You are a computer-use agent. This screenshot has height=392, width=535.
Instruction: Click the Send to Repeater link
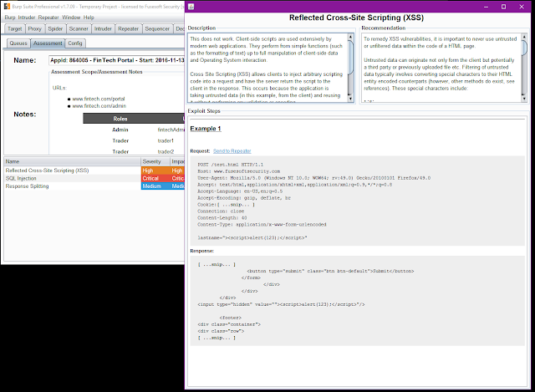pyautogui.click(x=232, y=151)
